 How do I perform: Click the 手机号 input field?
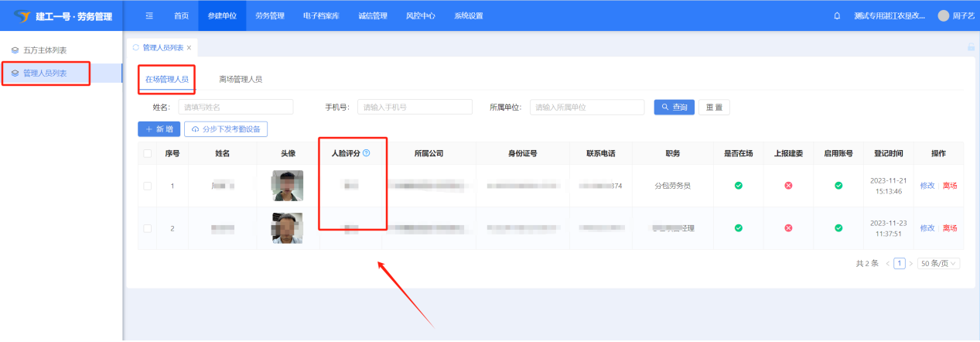(x=415, y=108)
